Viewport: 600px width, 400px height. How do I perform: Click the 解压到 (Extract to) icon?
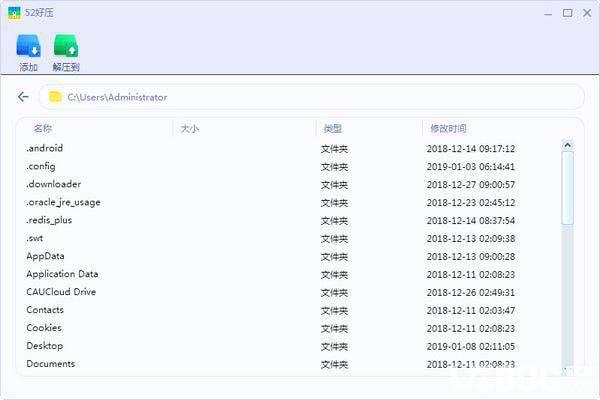point(66,46)
